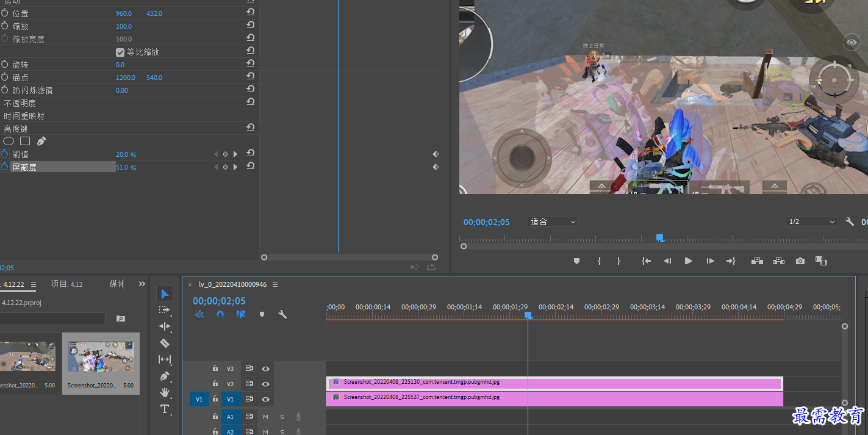The height and width of the screenshot is (435, 868).
Task: Hide track V1 output eye
Action: (265, 399)
